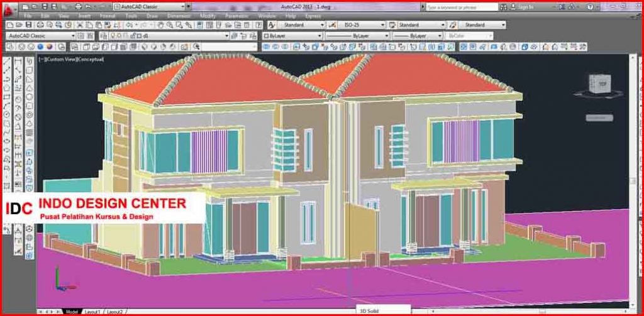
Task: Click Save in the Standard toolbar
Action: (30, 25)
